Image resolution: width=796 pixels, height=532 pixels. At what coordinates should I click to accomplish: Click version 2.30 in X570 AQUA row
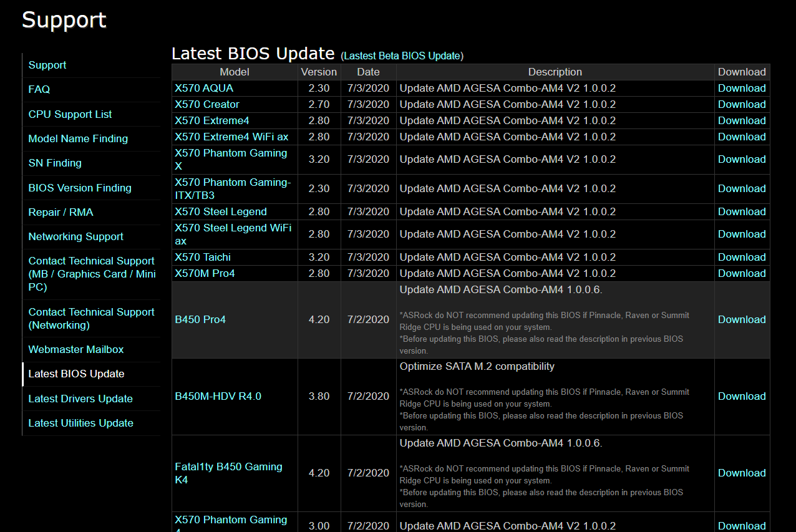319,88
